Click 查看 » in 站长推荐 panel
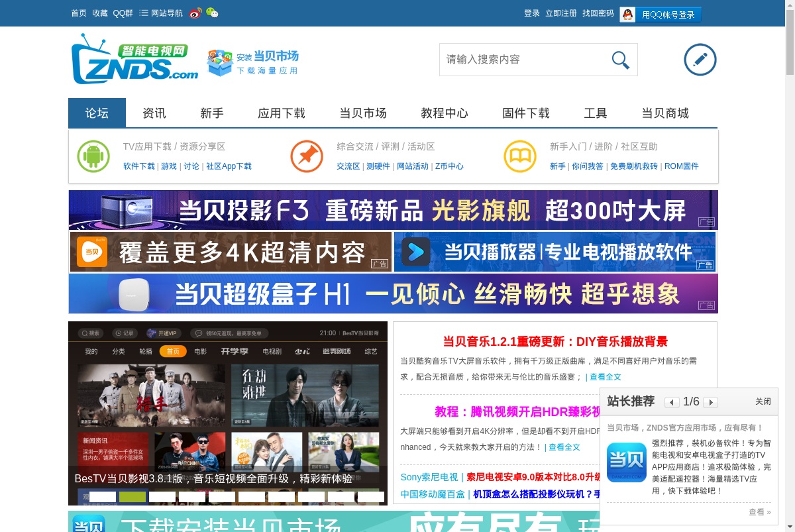 click(x=760, y=512)
